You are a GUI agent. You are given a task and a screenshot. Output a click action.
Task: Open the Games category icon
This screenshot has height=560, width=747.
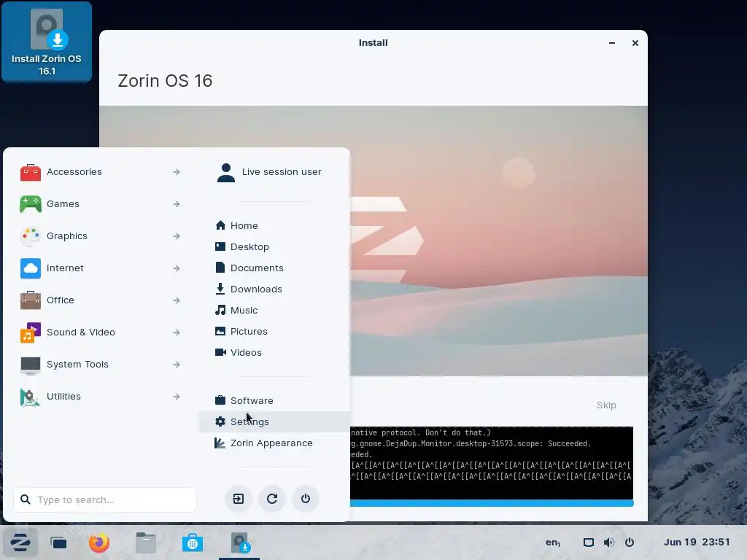(31, 204)
